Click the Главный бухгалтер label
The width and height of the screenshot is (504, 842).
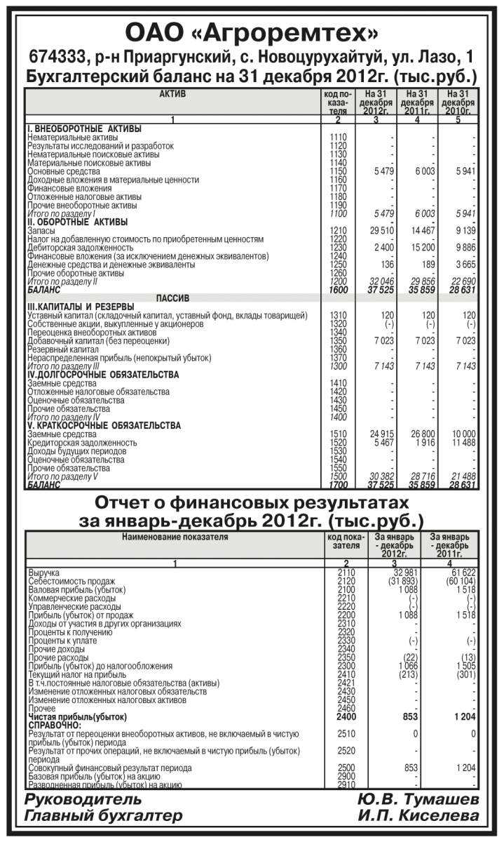coord(103,817)
